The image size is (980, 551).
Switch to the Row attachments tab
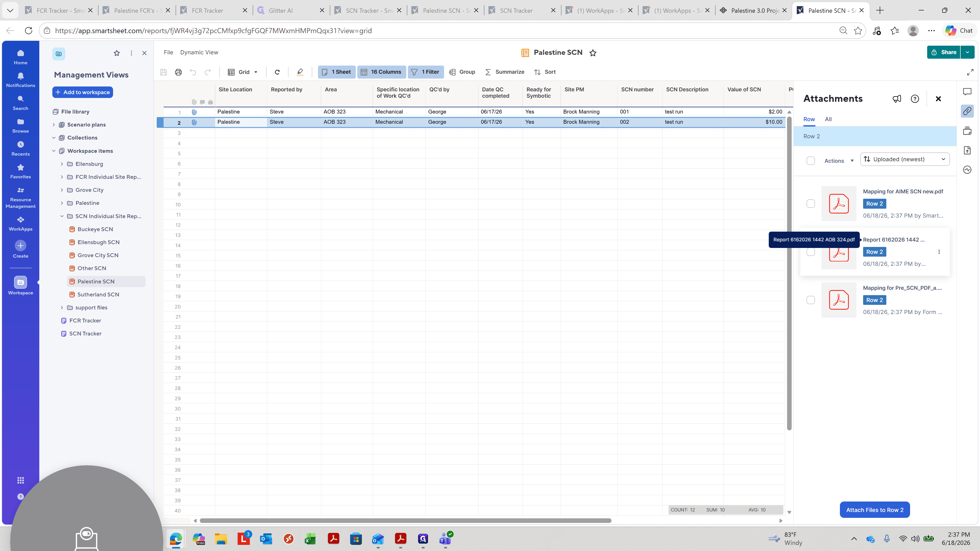click(809, 119)
